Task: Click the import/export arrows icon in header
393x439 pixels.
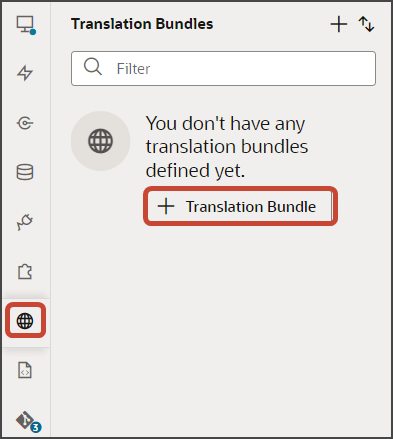Action: point(366,24)
